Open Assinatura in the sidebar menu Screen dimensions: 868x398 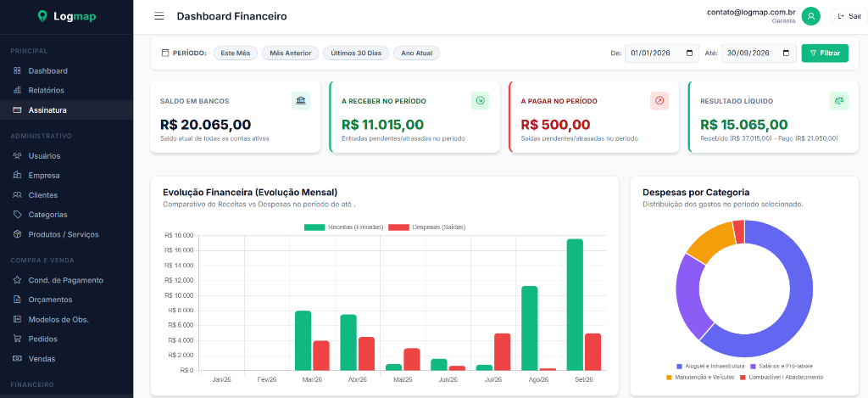coord(66,109)
